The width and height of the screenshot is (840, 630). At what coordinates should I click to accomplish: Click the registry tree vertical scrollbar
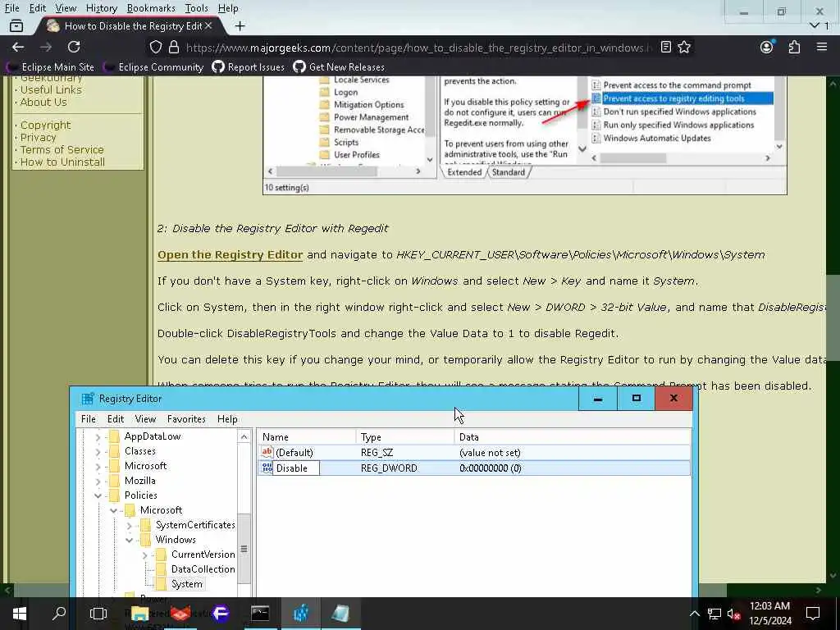[x=244, y=548]
